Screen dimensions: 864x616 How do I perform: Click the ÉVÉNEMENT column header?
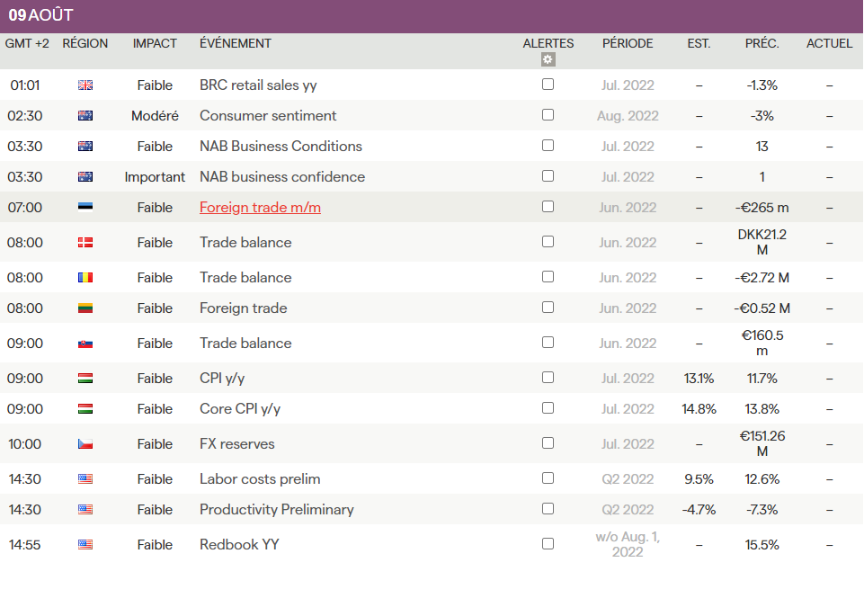[x=236, y=43]
